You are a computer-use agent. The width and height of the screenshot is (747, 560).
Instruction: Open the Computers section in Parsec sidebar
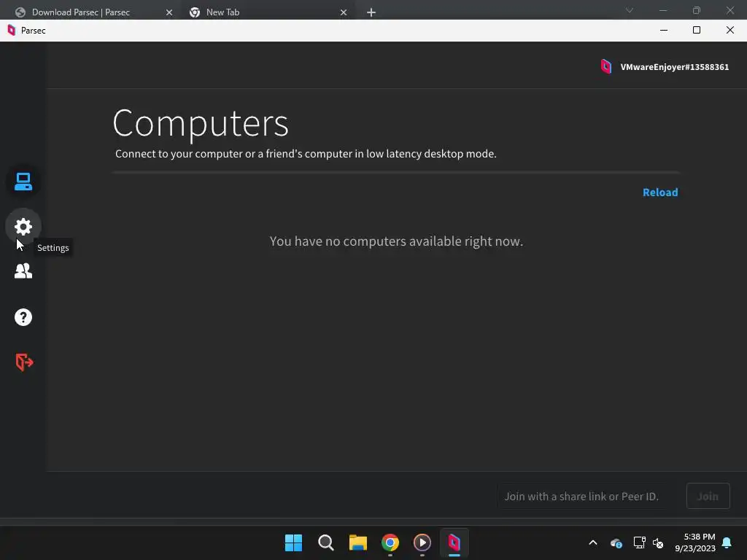[x=23, y=182]
